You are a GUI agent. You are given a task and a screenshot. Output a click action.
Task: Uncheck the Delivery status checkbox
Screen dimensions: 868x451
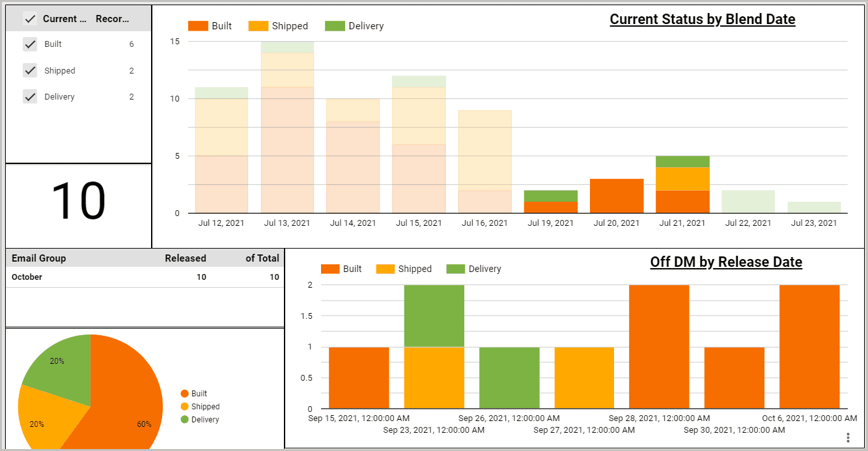coord(30,96)
